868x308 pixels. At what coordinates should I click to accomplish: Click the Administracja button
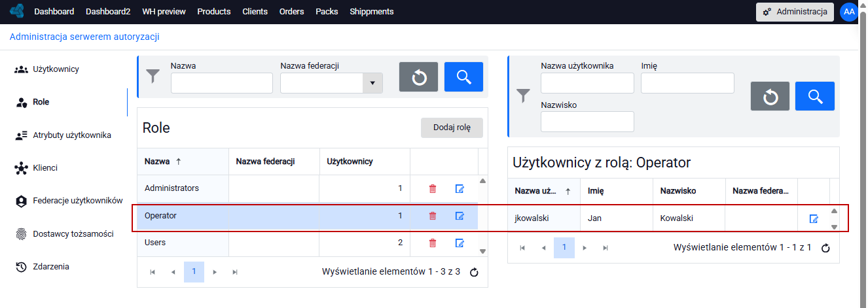tap(795, 12)
